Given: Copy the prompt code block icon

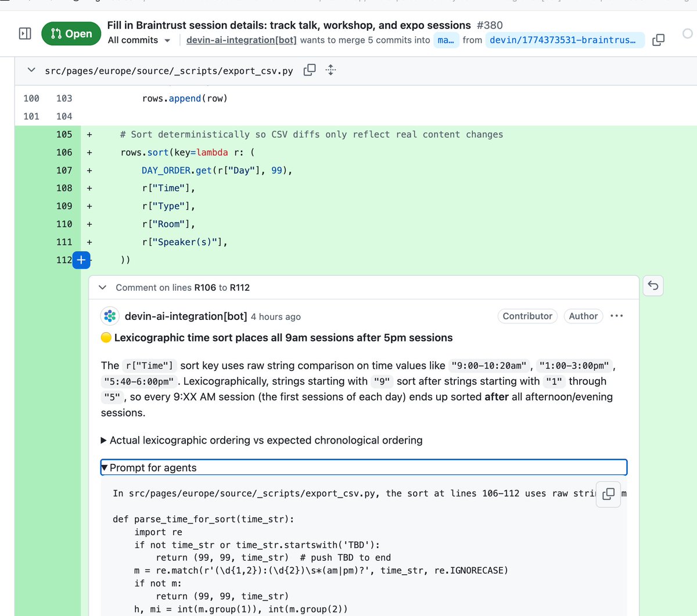Looking at the screenshot, I should 608,493.
